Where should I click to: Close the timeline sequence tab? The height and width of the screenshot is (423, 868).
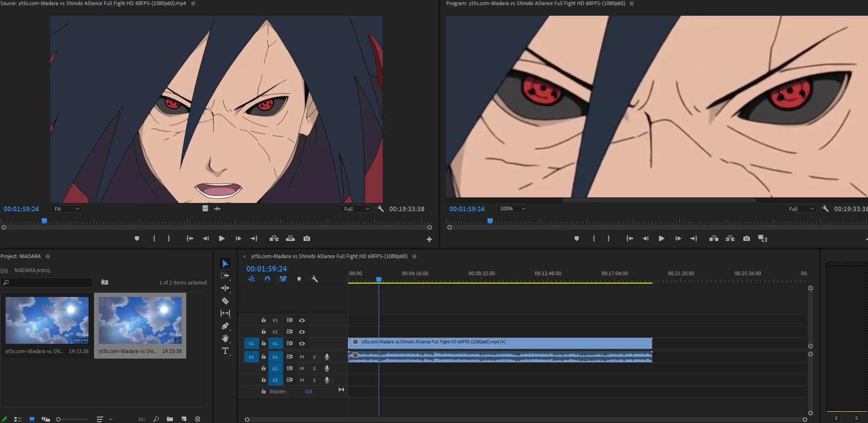point(245,256)
